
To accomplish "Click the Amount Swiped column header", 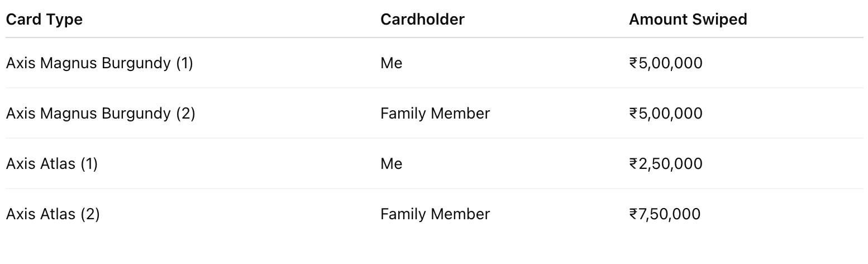I will click(688, 20).
